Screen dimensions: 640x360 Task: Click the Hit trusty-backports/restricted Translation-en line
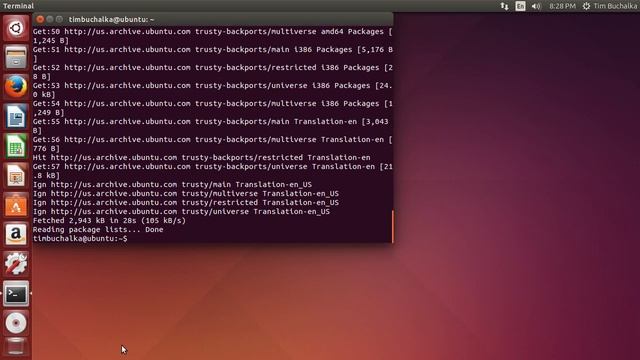(x=202, y=158)
